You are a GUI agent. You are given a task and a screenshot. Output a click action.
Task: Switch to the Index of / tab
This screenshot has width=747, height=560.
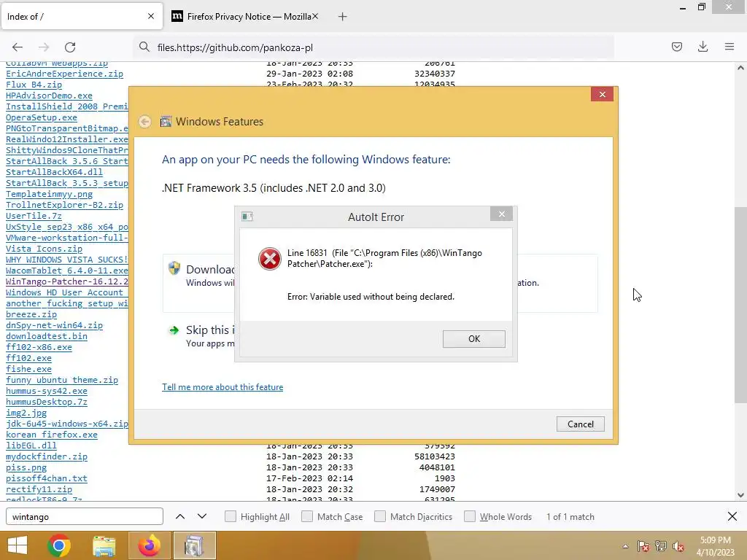tap(81, 17)
